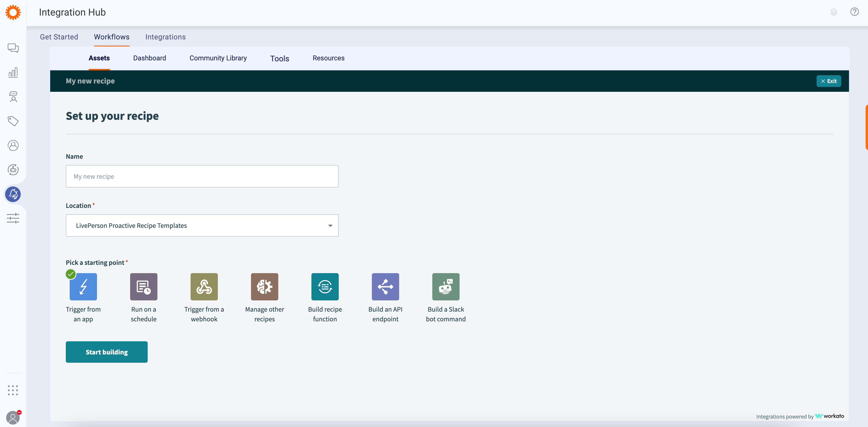868x427 pixels.
Task: Open the nine-dot app grid icon
Action: coord(13,390)
